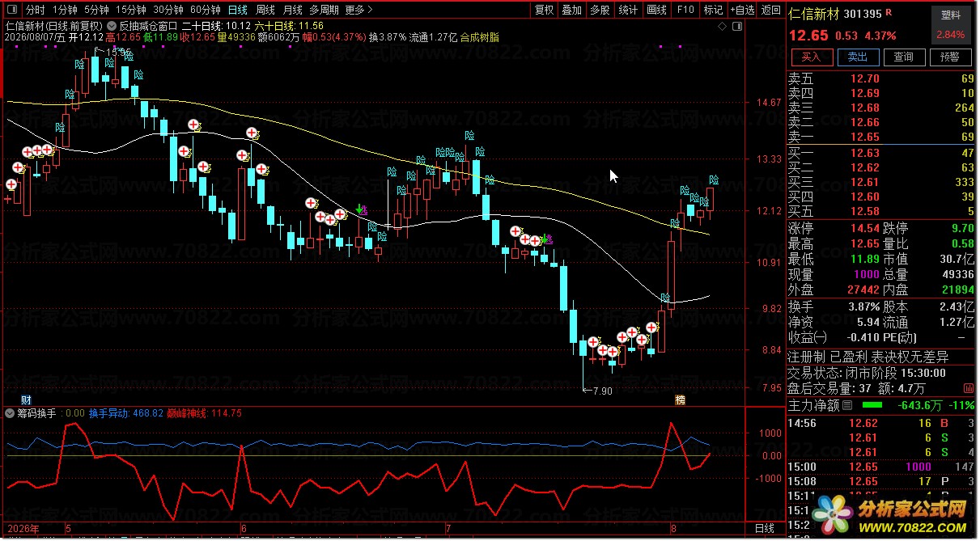This screenshot has height=541, width=980.
Task: Click the red R badge beside 301395
Action: click(889, 12)
